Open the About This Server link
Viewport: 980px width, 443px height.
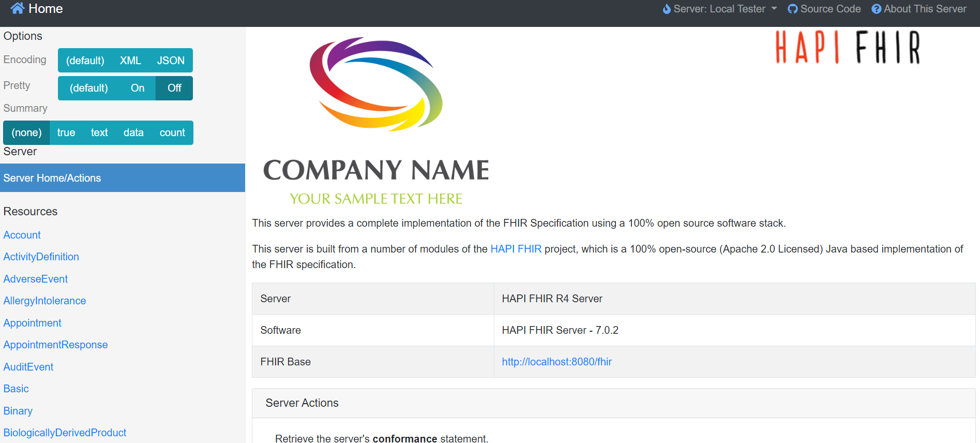coord(919,9)
